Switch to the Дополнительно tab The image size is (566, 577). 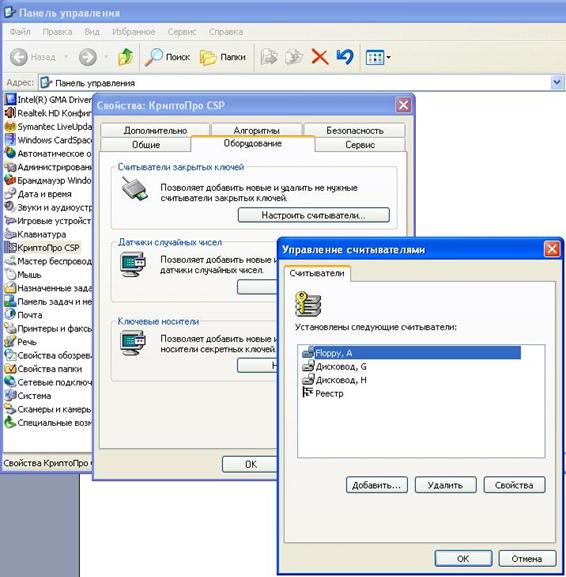[155, 131]
